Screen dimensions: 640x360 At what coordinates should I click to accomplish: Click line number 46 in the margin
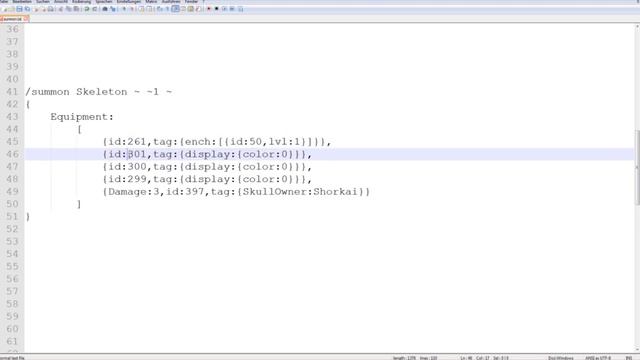coord(12,154)
